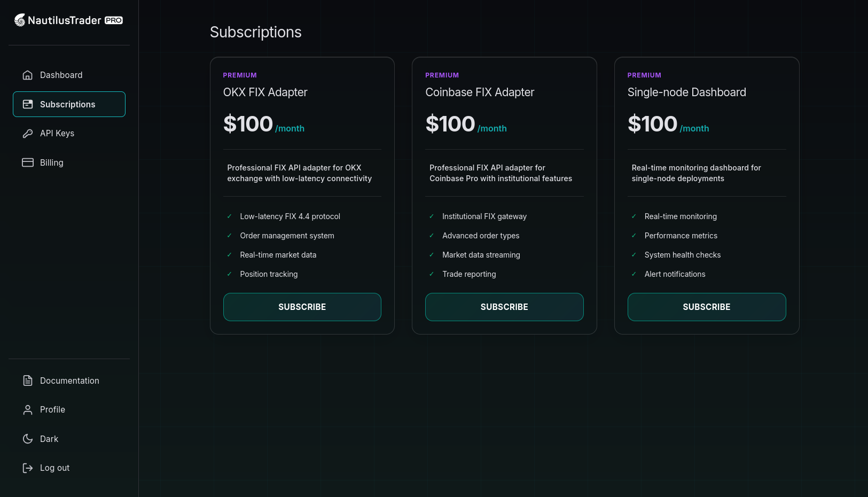Select the API Keys key icon

tap(28, 133)
